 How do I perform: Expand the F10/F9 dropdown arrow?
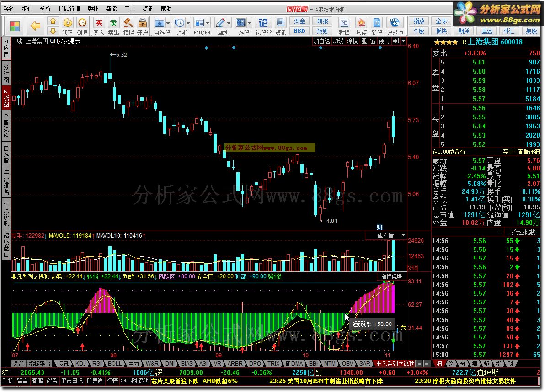point(208,24)
